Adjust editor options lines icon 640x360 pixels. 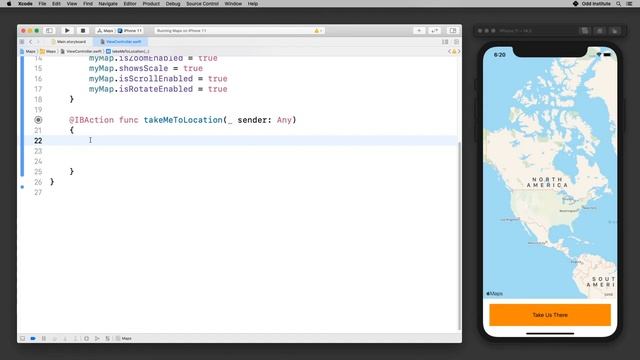(445, 42)
